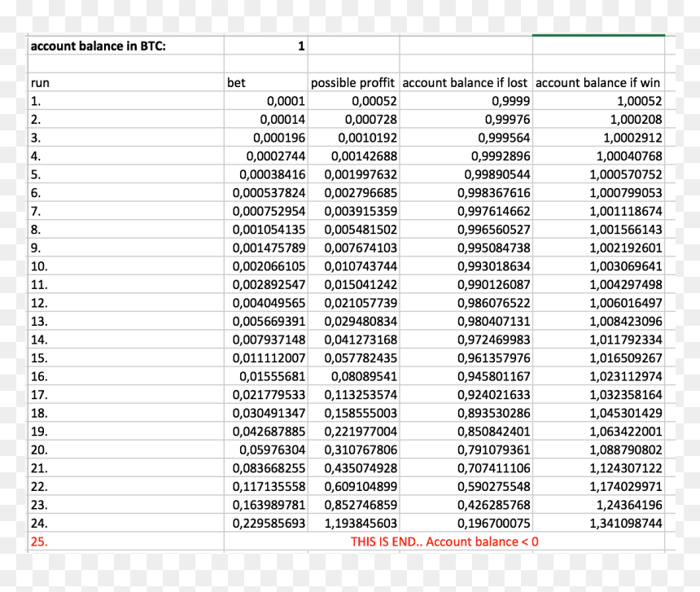Image resolution: width=700 pixels, height=592 pixels.
Task: Click lost-balance cell 0,961357976
Action: (x=466, y=357)
